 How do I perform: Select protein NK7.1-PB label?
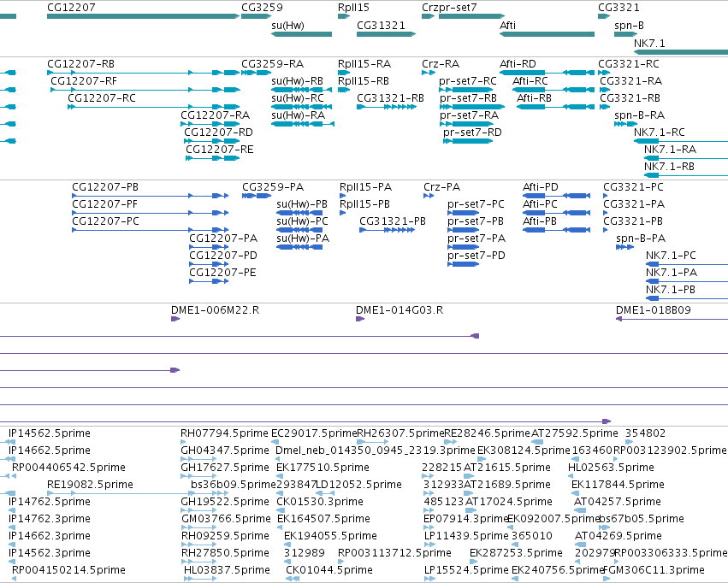671,290
